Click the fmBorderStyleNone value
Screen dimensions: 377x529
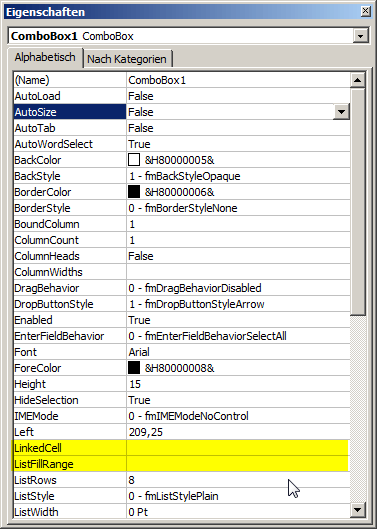(x=238, y=208)
